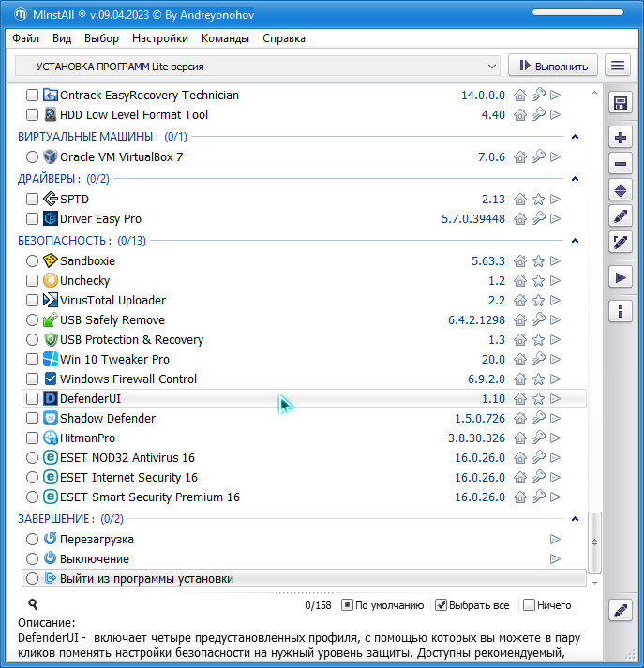Screen dimensions: 644x668
Task: Click the minus icon in right sidebar
Action: coord(620,164)
